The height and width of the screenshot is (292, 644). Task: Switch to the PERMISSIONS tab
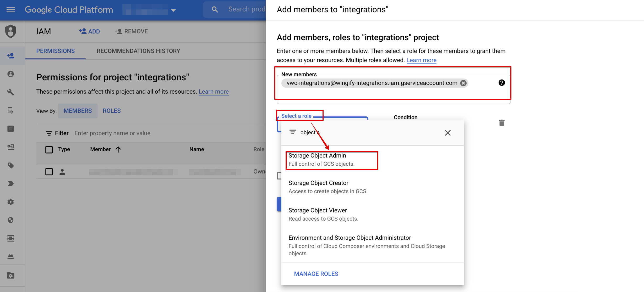(x=55, y=51)
